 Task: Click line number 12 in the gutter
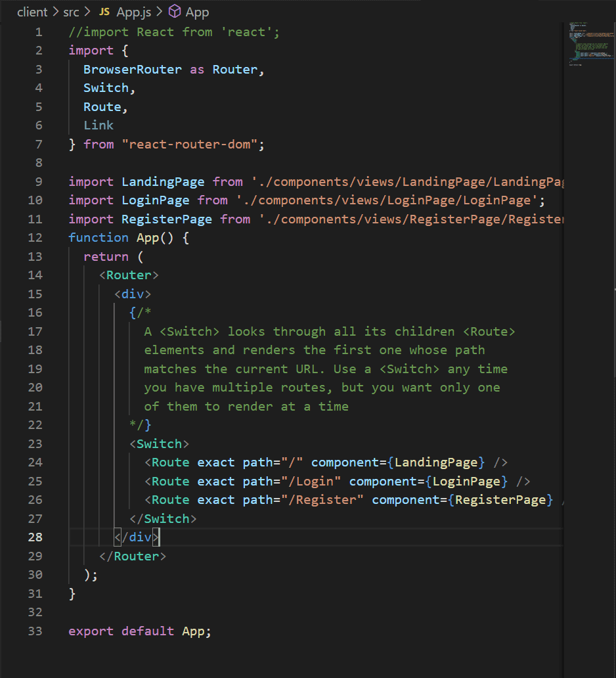35,238
